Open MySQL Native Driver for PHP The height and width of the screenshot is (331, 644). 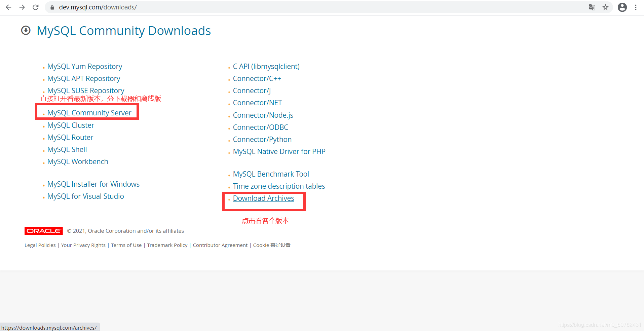click(279, 152)
